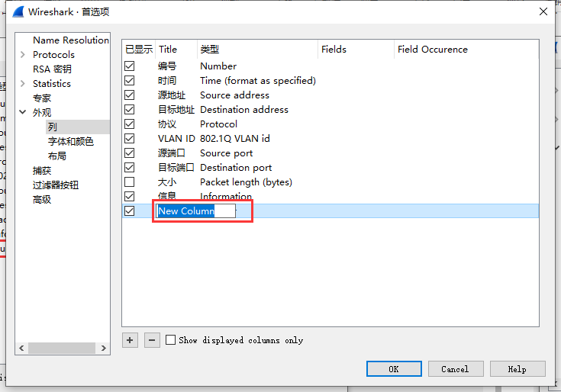Close the Wireshark preferences dialog

tap(543, 11)
